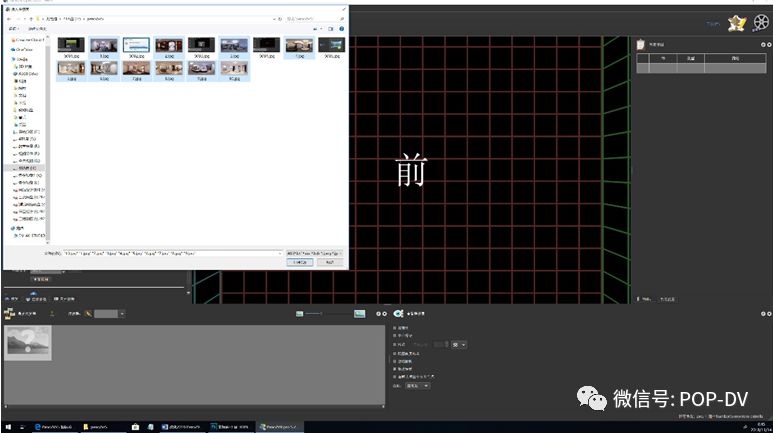Select the file name input field
Image resolution: width=773 pixels, height=433 pixels.
(x=173, y=253)
